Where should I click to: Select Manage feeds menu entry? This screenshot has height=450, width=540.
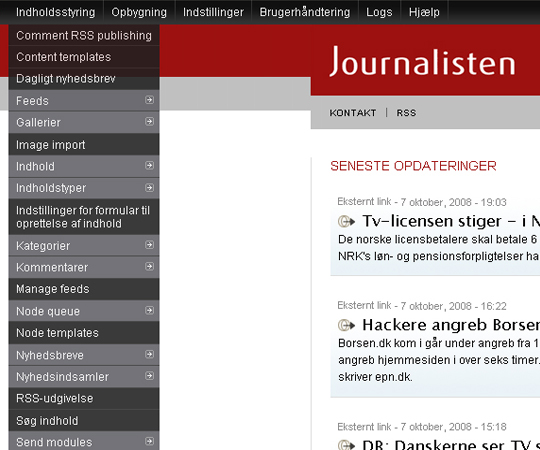coord(84,289)
